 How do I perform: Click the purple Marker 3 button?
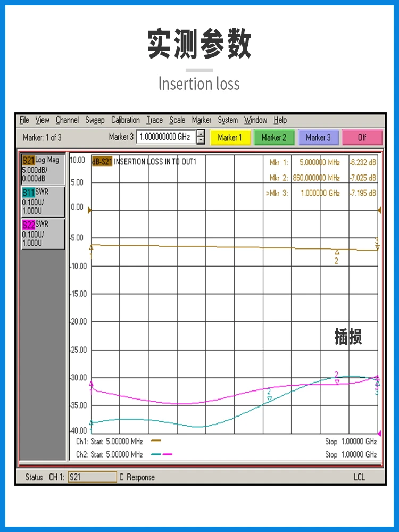click(x=318, y=137)
